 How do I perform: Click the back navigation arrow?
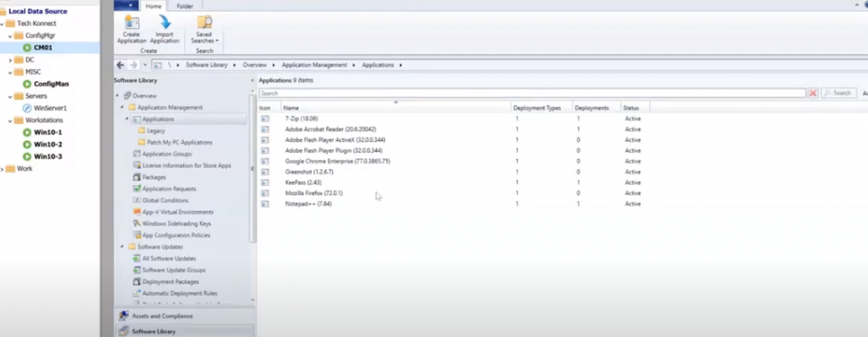point(120,65)
